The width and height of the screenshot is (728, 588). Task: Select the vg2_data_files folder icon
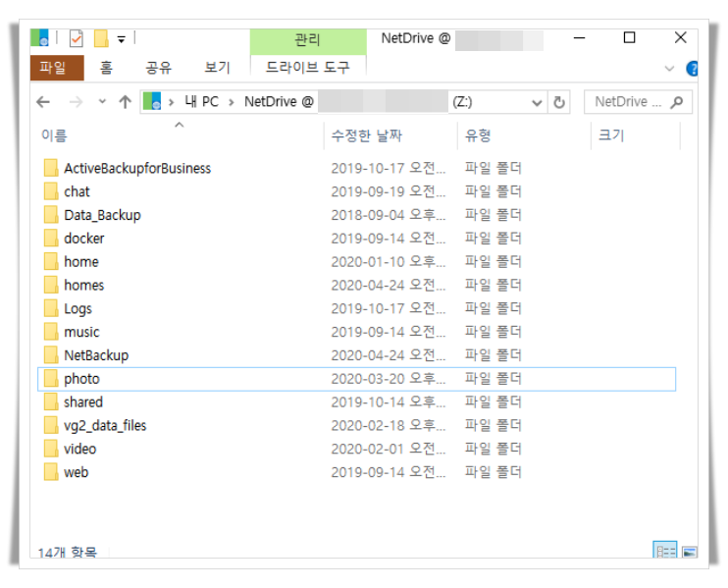click(51, 425)
